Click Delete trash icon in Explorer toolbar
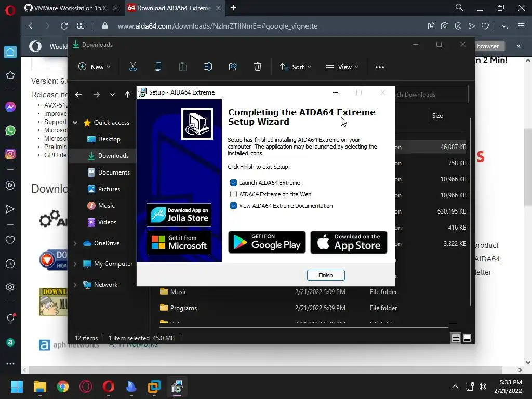532x399 pixels. pyautogui.click(x=258, y=67)
